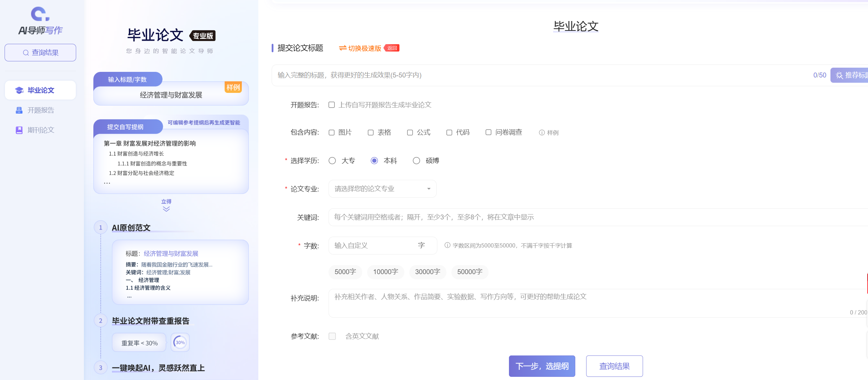Screen dimensions: 868x380
Task: Open the 论文专业 dropdown selector
Action: click(382, 189)
